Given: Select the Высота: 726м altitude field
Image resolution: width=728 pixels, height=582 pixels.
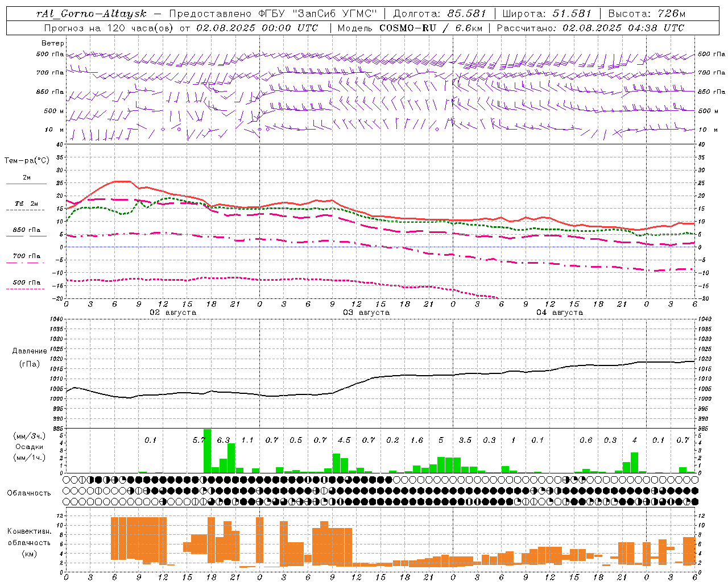Looking at the screenshot, I should click(647, 14).
